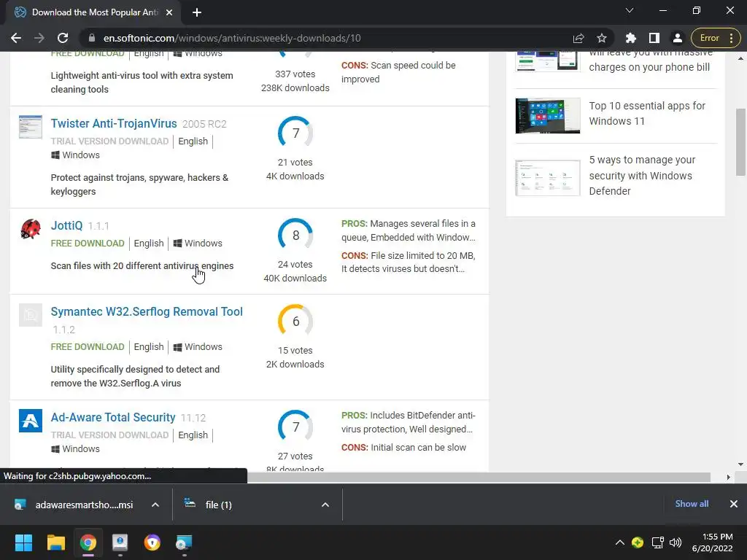Click the Twister rating 7 gauge
The width and height of the screenshot is (747, 560).
pos(295,133)
